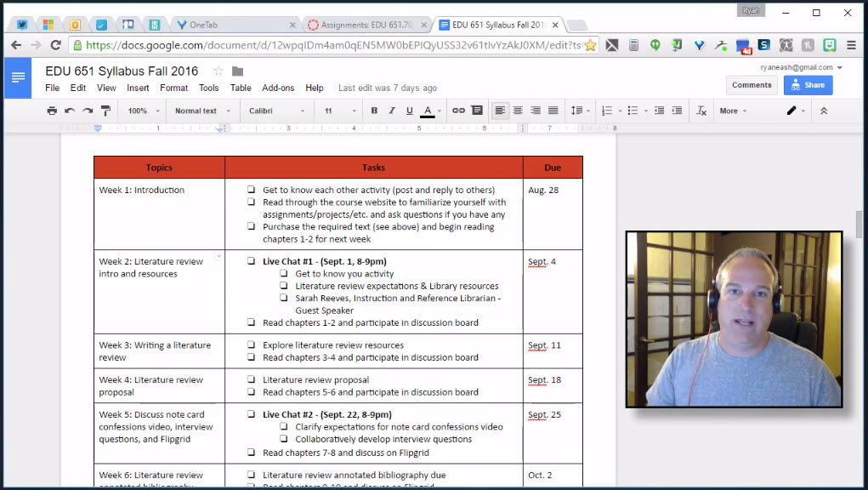This screenshot has width=868, height=490.
Task: Bookmark page with star in address bar
Action: (590, 45)
